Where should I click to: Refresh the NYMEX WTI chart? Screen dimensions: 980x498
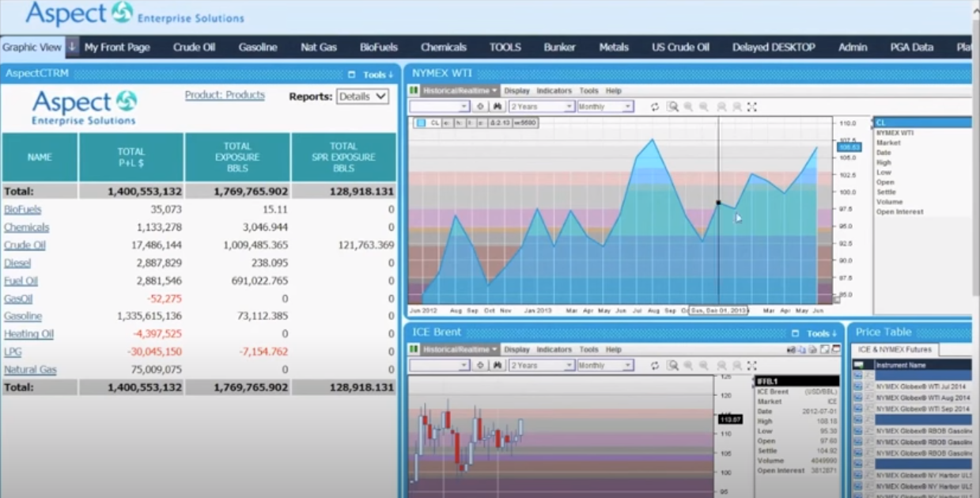click(655, 107)
